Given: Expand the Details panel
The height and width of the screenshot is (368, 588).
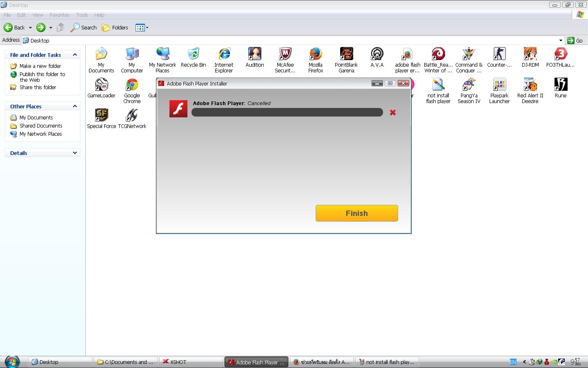Looking at the screenshot, I should [75, 153].
